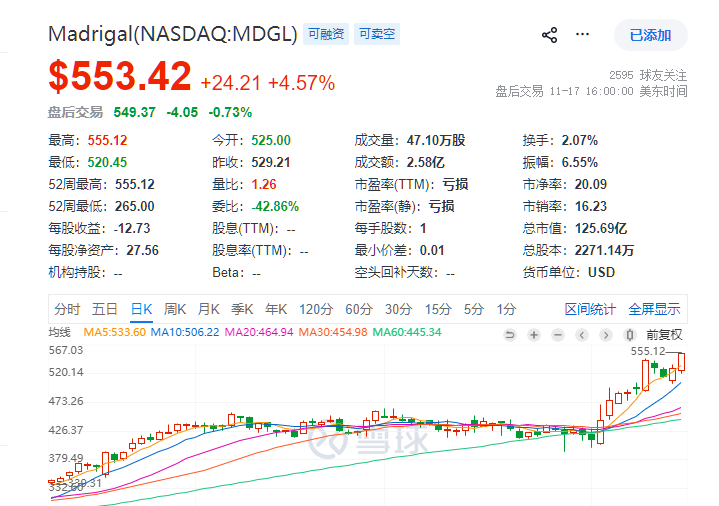This screenshot has width=719, height=506.
Task: Select the 月K chart tab
Action: (209, 309)
